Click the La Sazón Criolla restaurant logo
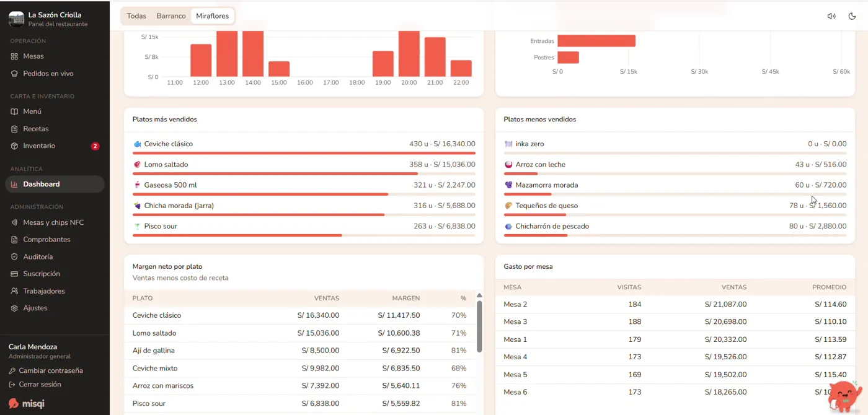 click(x=16, y=19)
